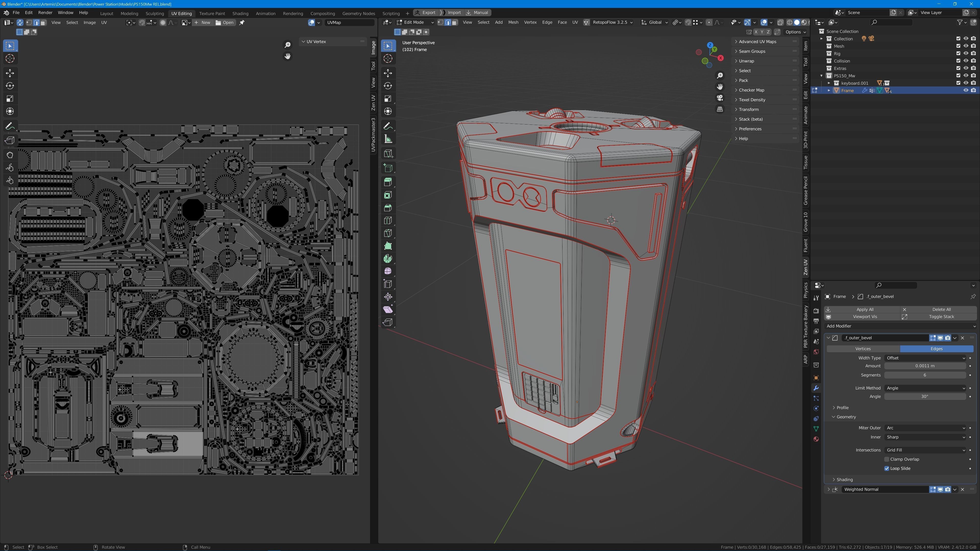Click the Angle field showing 30°

point(925,397)
